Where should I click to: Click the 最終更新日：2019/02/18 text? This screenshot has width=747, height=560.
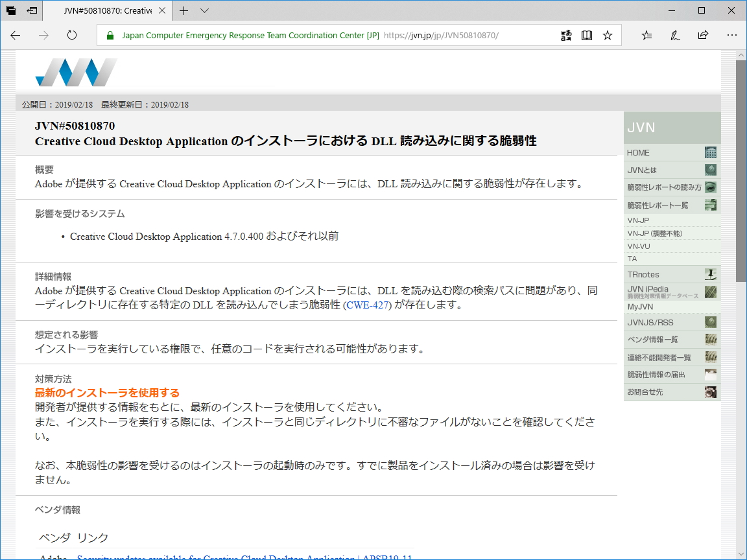145,105
